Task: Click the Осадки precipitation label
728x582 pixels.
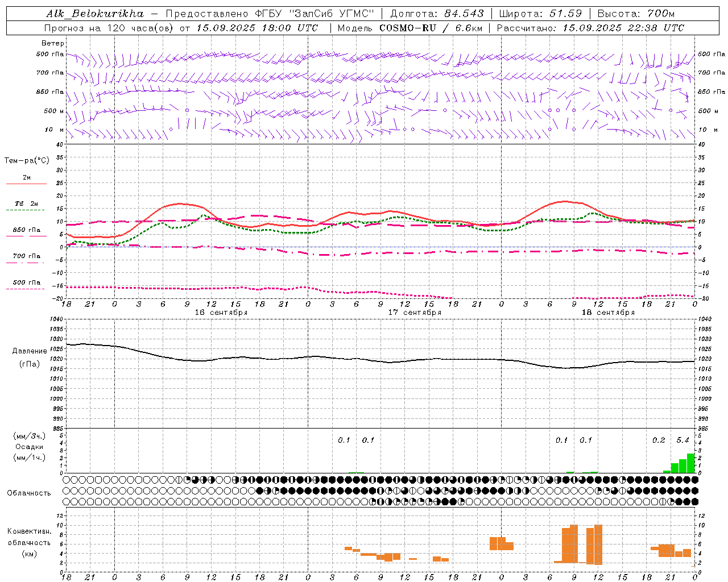Action: click(29, 447)
